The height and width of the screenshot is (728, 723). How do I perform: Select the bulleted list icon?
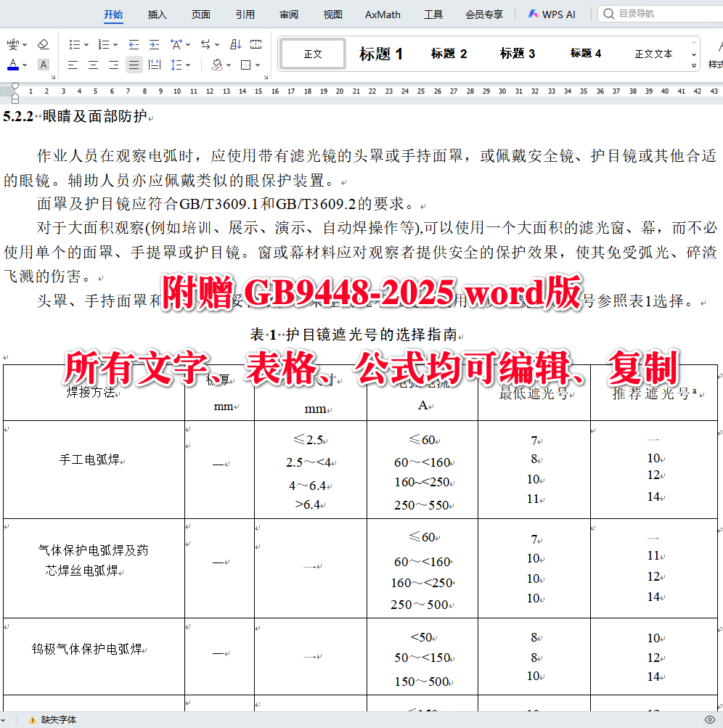(x=75, y=44)
